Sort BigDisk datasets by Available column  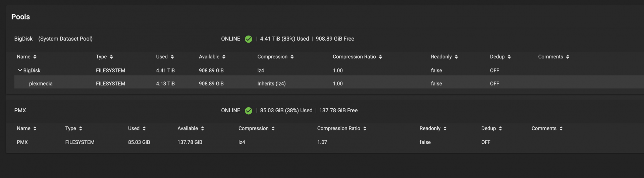[224, 57]
